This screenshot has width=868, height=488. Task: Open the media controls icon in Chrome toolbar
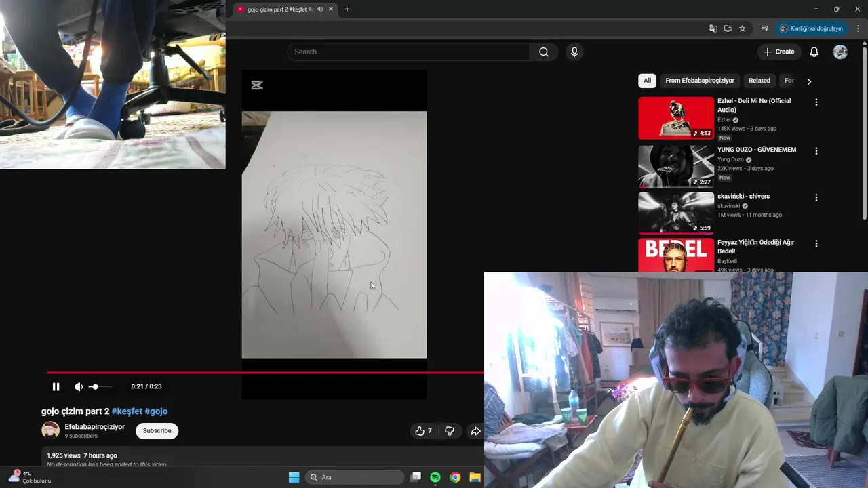coord(765,28)
